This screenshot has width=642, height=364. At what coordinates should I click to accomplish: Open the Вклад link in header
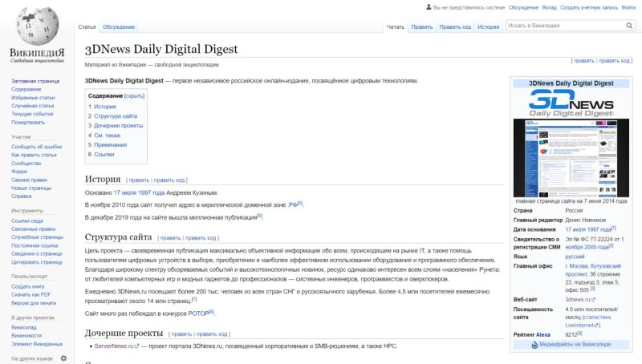(x=549, y=7)
